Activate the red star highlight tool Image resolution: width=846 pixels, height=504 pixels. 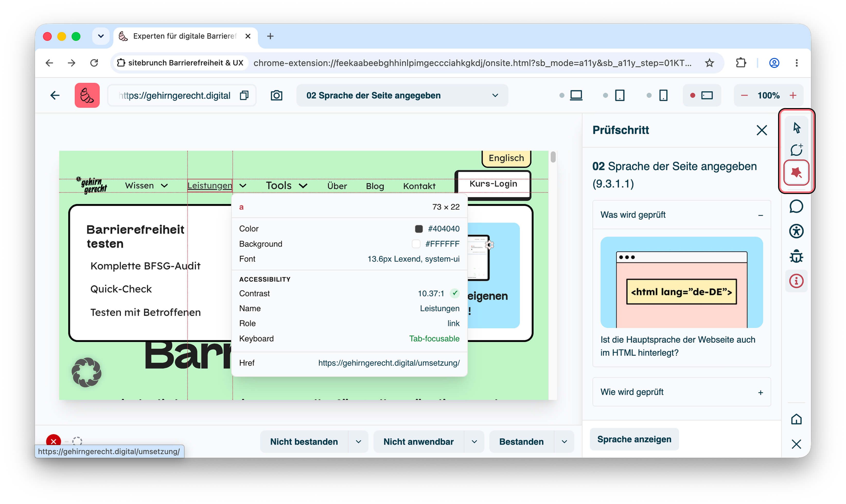click(796, 173)
